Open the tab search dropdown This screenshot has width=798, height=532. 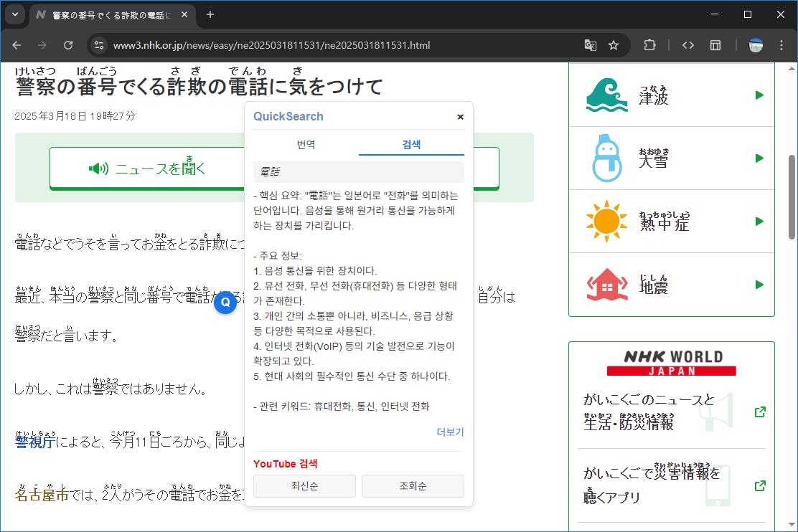tap(15, 15)
